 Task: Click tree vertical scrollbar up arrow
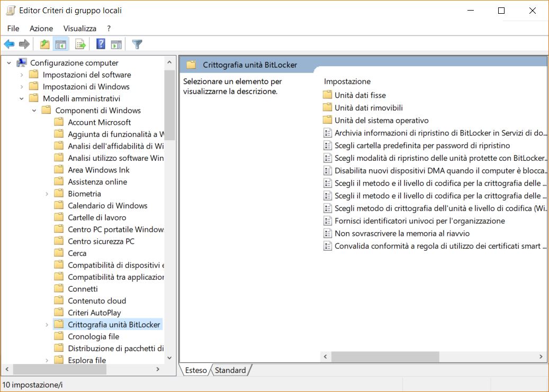click(169, 62)
